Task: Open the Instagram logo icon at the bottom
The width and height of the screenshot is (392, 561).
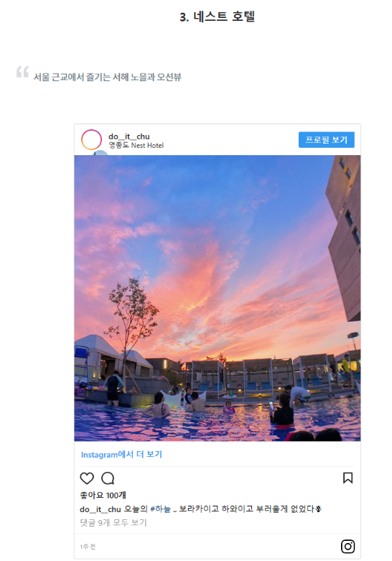Action: click(347, 547)
